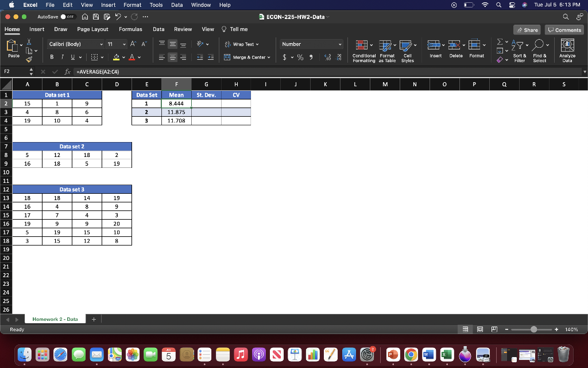Switch to the Formulas ribbon tab
The height and width of the screenshot is (368, 588).
(x=130, y=29)
